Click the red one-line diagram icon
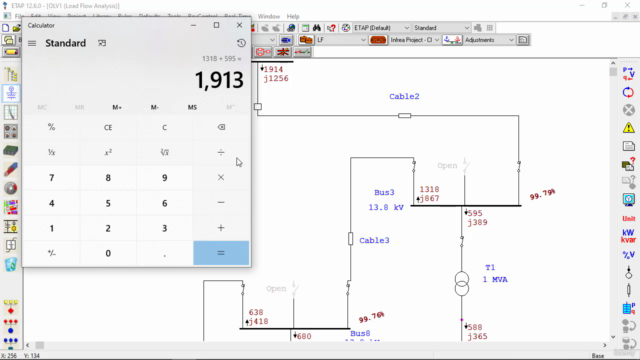 (x=263, y=52)
